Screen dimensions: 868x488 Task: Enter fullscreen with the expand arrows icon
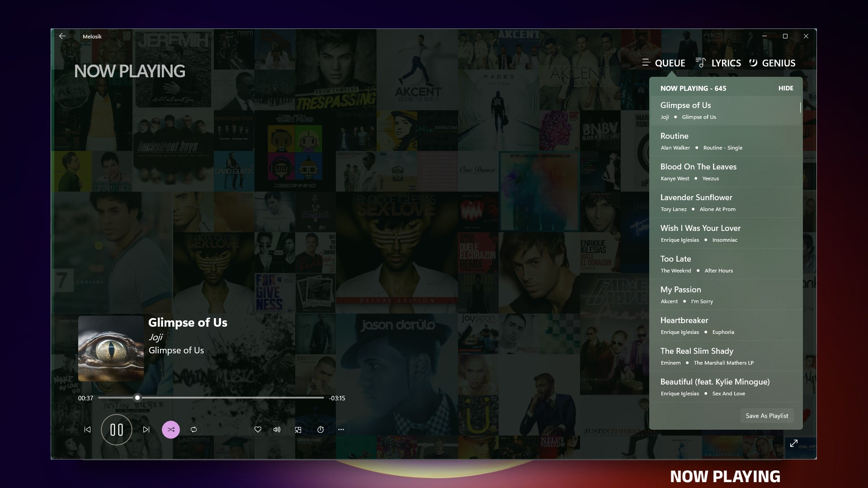pos(793,443)
